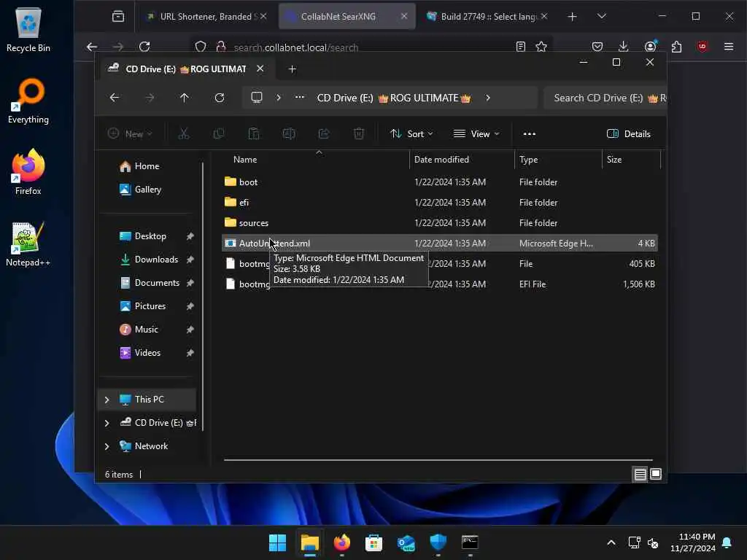This screenshot has height=560, width=747.
Task: Expand Network tree node
Action: pos(107,446)
